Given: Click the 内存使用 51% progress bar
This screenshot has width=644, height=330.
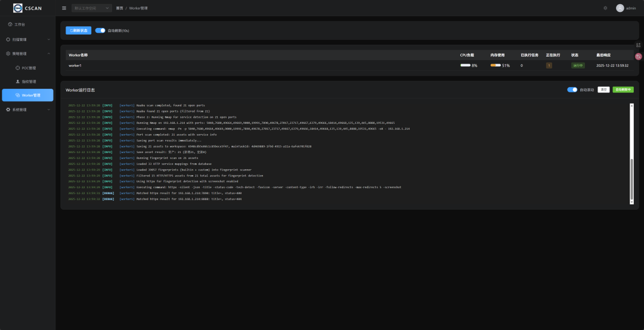Looking at the screenshot, I should [x=496, y=66].
